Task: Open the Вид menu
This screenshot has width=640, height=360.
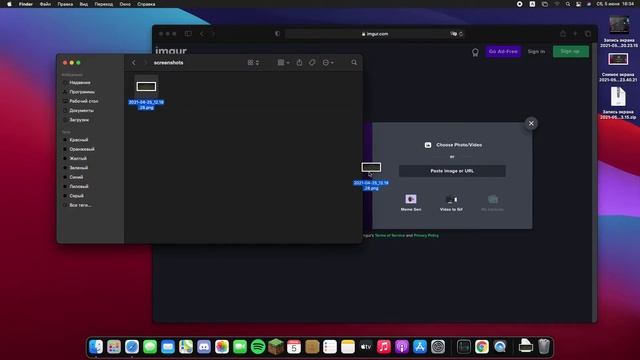Action: [x=84, y=4]
